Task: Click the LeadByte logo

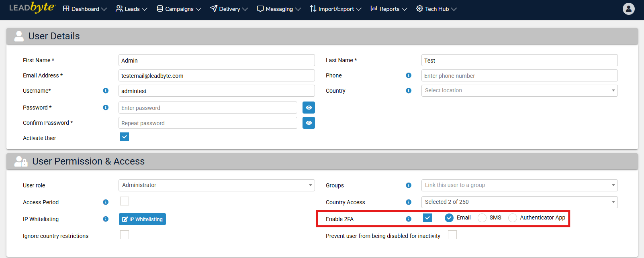Action: [x=32, y=8]
